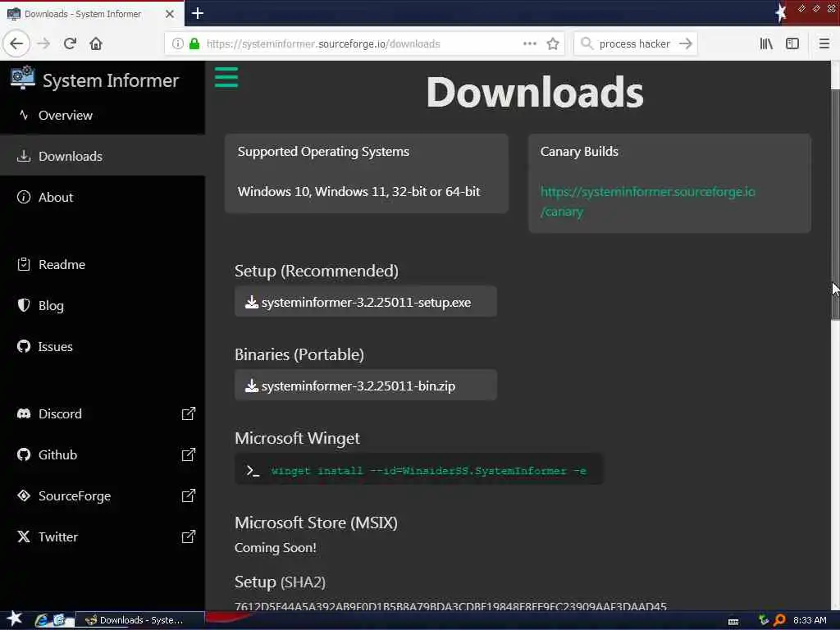Open Blog from the sidebar
The width and height of the screenshot is (840, 630).
click(x=103, y=306)
